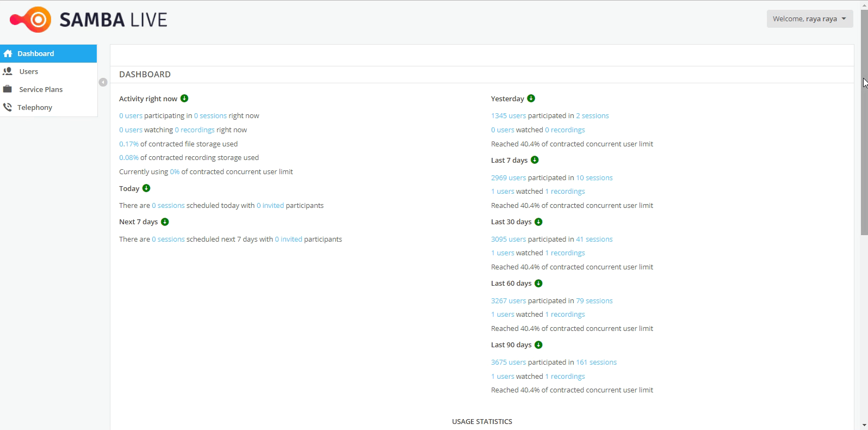The image size is (868, 430).
Task: Click green download icon beside Activity right now
Action: point(184,99)
